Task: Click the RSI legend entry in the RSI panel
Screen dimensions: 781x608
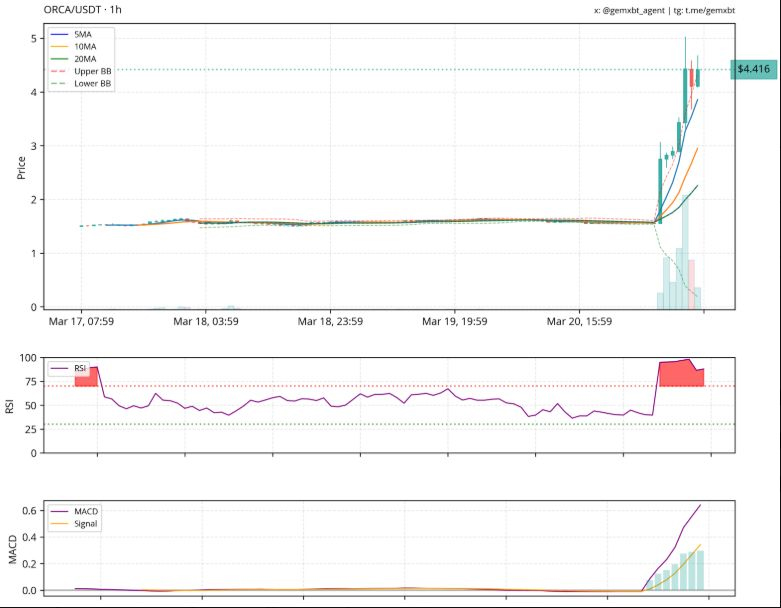Action: point(75,369)
